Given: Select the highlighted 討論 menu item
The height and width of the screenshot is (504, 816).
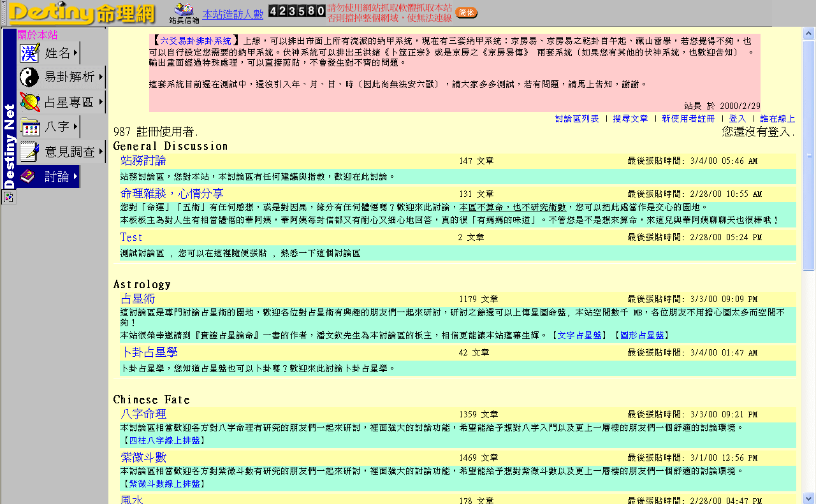Looking at the screenshot, I should tap(57, 176).
